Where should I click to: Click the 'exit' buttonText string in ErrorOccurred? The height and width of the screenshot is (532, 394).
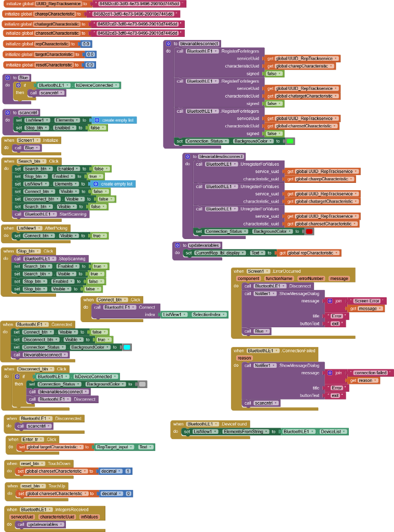pos(335,324)
